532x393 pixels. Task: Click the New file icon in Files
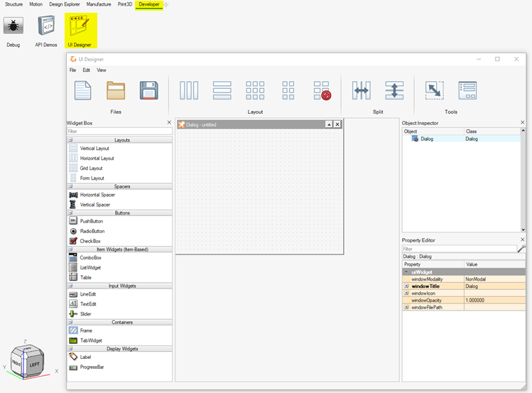83,90
